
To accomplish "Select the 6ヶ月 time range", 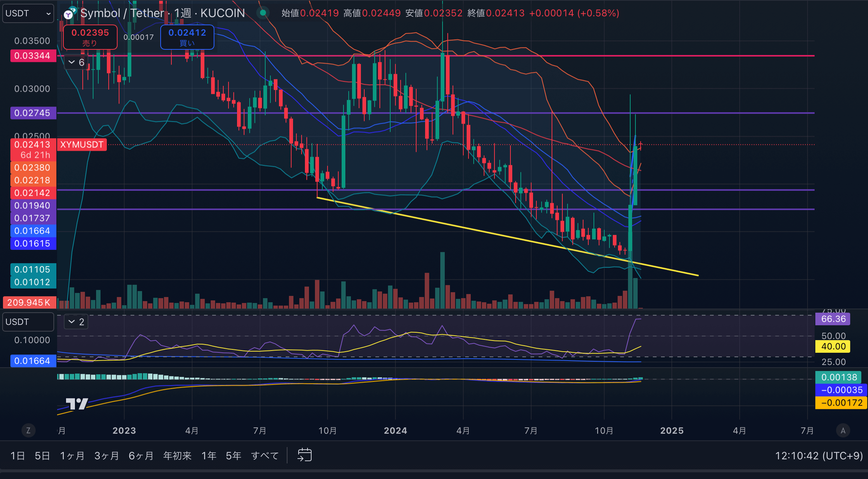I will (141, 456).
